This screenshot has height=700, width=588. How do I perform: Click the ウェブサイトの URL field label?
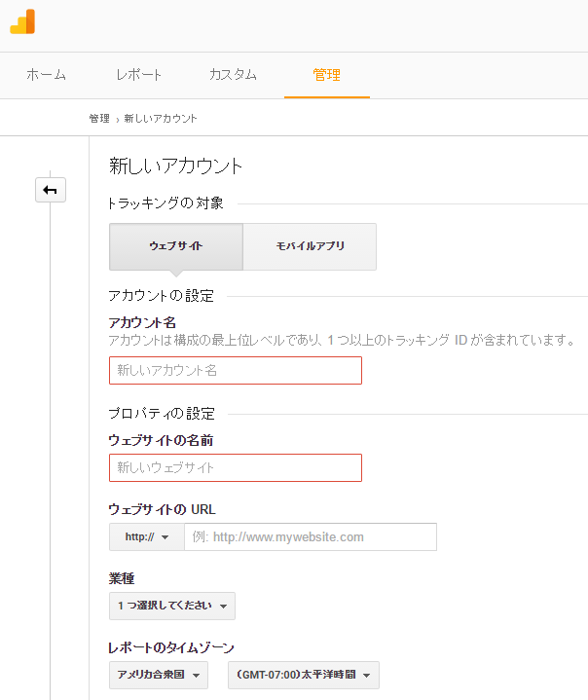click(x=162, y=509)
